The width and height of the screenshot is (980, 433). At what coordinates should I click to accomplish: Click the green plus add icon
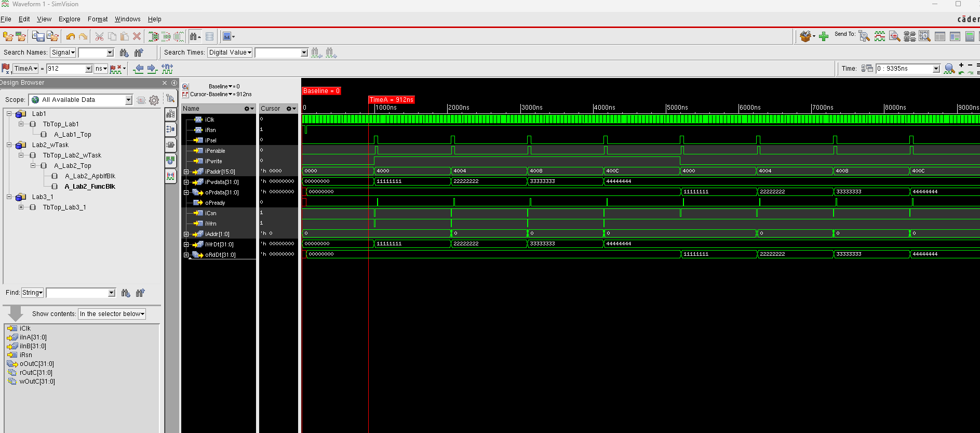click(824, 36)
